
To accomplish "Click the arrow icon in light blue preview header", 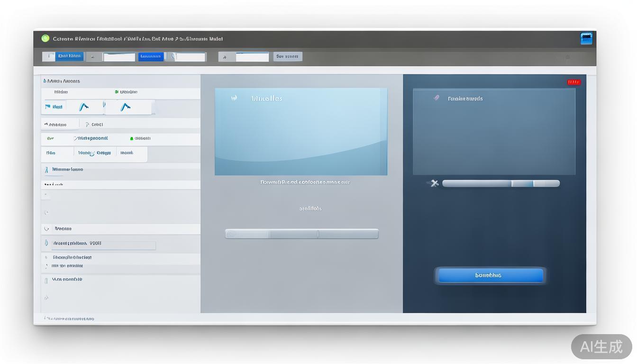I will tap(234, 98).
